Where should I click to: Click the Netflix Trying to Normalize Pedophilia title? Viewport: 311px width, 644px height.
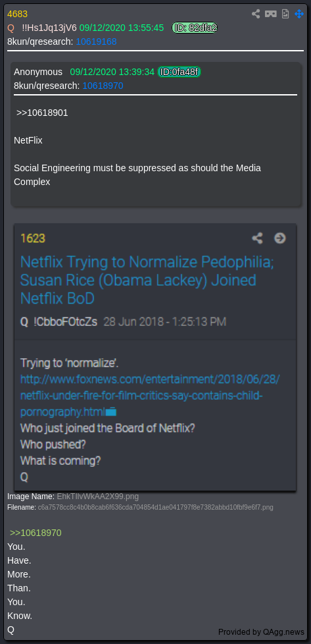coord(147,280)
